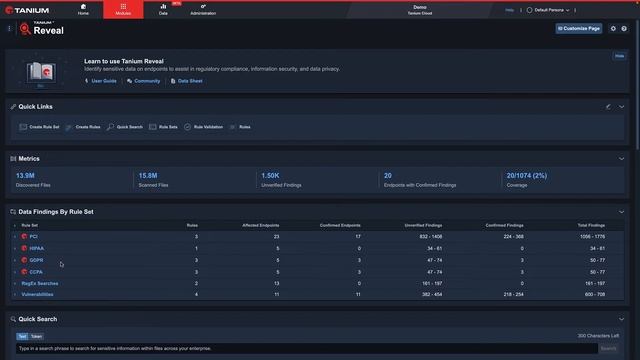Image resolution: width=640 pixels, height=360 pixels.
Task: Focus the quick search phrase input field
Action: point(307,349)
